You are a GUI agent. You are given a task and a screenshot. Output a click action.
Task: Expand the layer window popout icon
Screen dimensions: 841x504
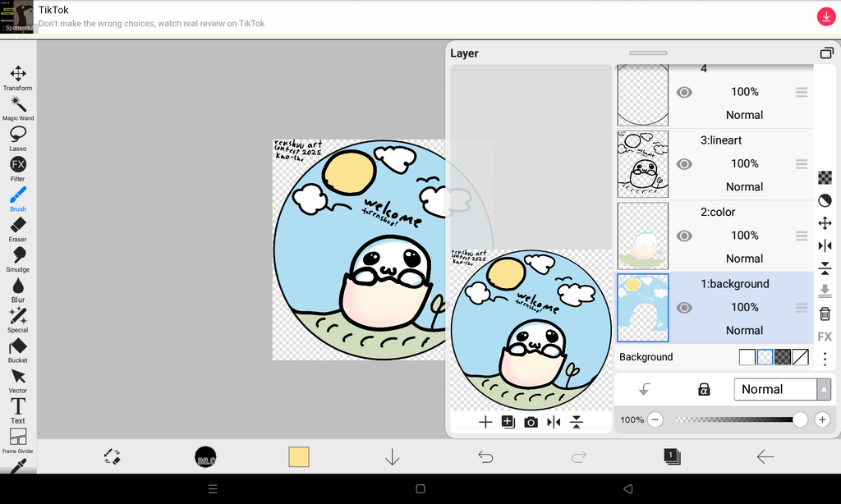tap(826, 53)
